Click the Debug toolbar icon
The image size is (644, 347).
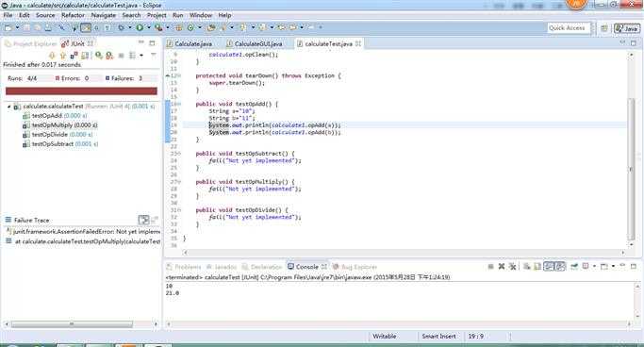pyautogui.click(x=121, y=28)
